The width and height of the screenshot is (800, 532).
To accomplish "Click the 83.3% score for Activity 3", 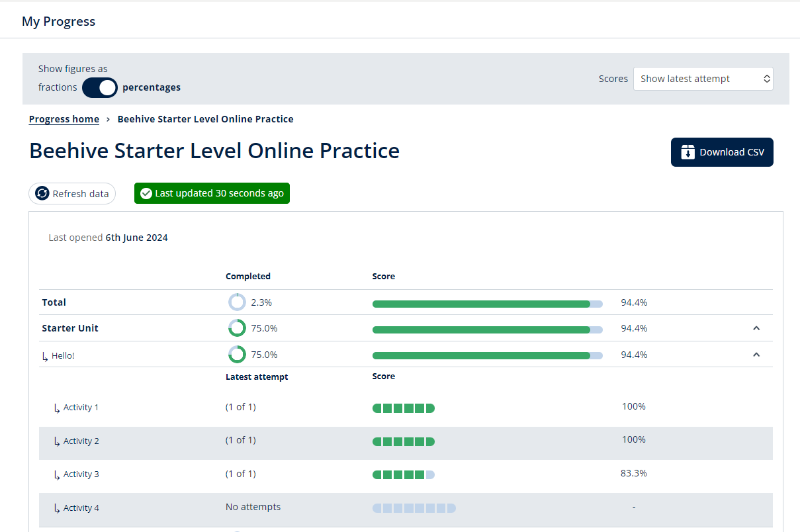I will point(634,473).
